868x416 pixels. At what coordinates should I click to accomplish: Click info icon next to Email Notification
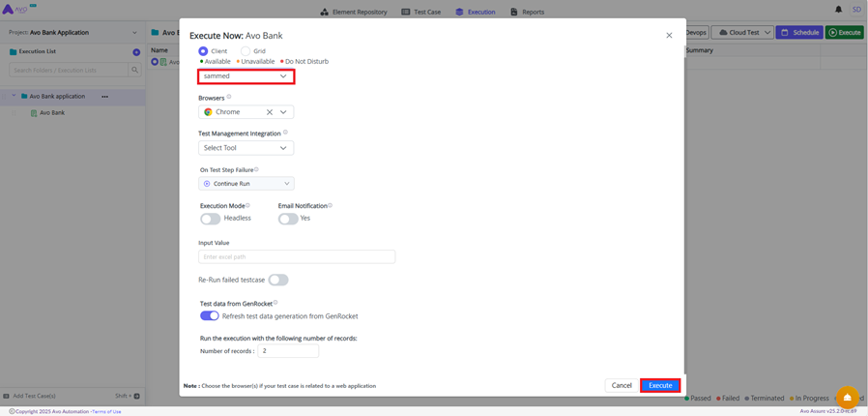pyautogui.click(x=330, y=205)
